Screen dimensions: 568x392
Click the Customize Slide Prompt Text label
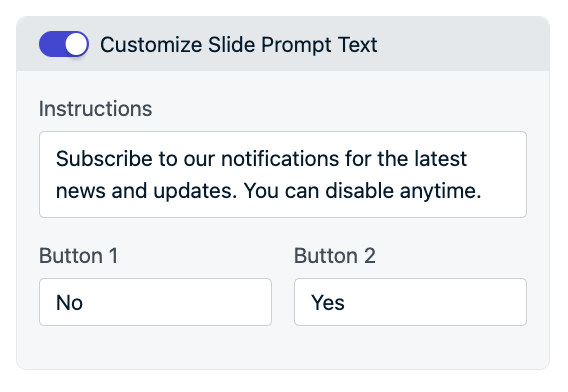coord(239,45)
